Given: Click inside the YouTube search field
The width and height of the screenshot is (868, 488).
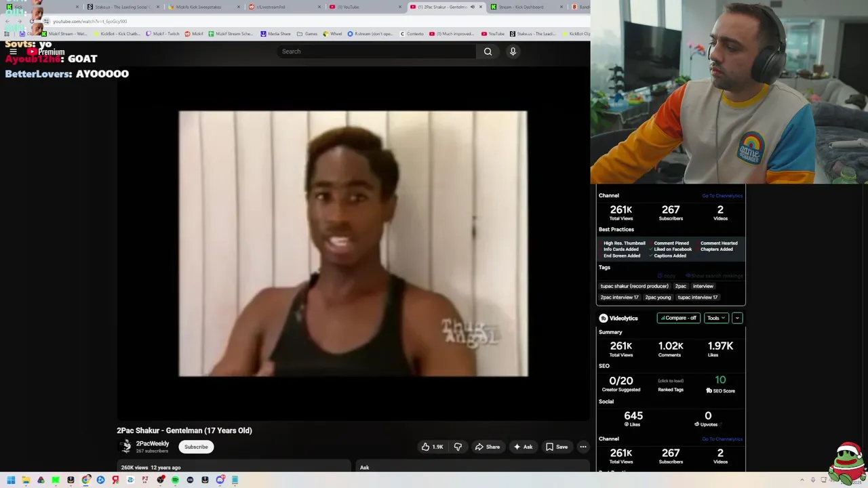Looking at the screenshot, I should [376, 52].
